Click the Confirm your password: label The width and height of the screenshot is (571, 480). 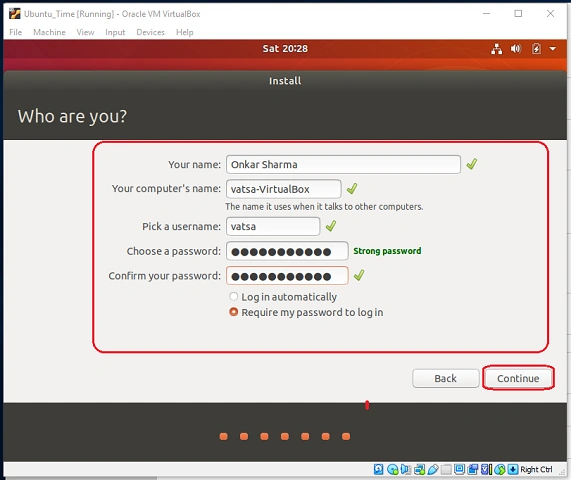165,276
